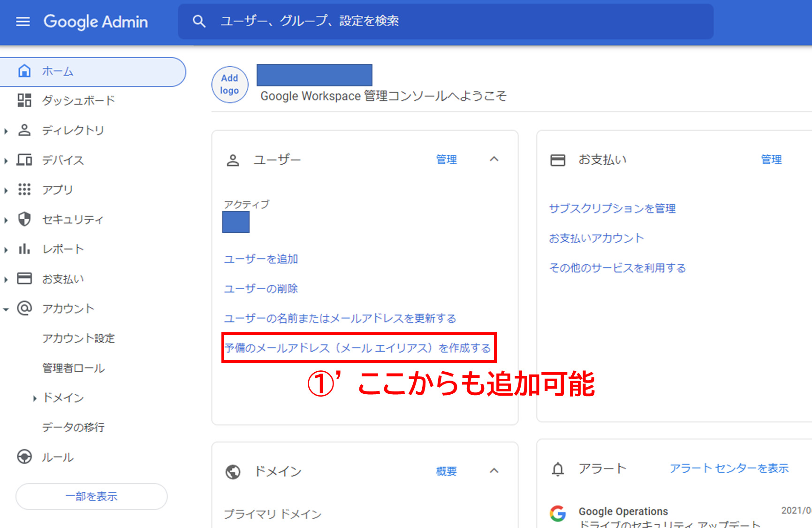This screenshot has height=528, width=812.
Task: Click ユーザーの名前またはメールアドレスを更新する link
Action: 340,318
